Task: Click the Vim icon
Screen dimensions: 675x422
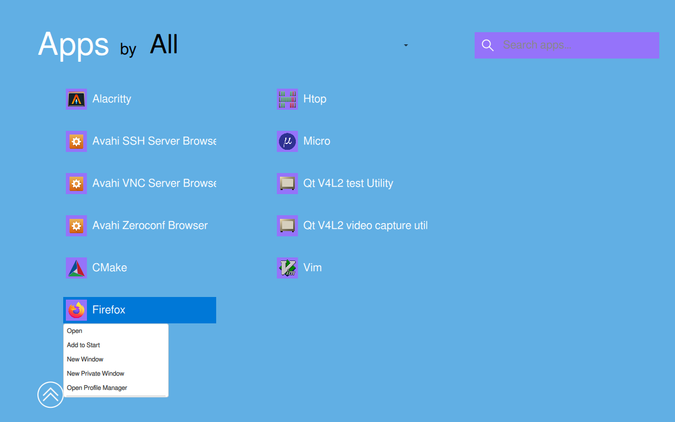Action: [x=287, y=268]
